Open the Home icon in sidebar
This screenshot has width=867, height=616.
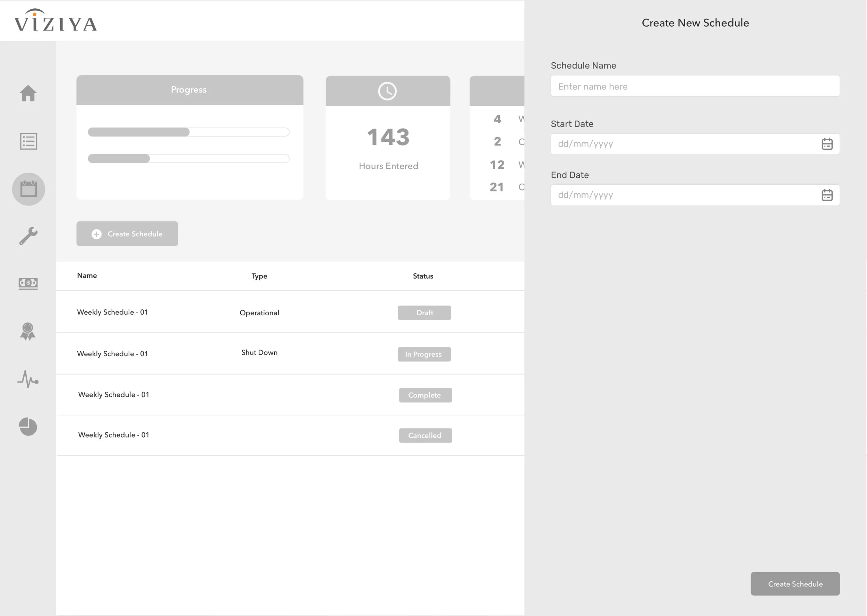pyautogui.click(x=28, y=93)
